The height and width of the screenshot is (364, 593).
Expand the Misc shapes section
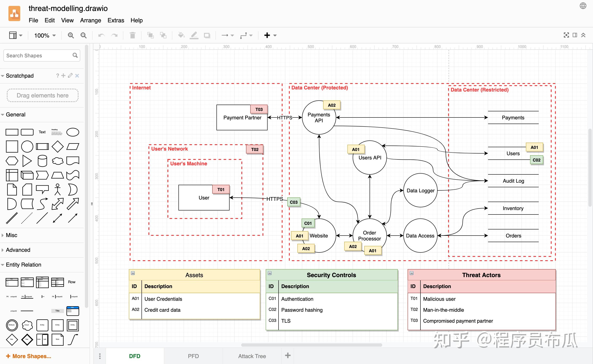(x=12, y=235)
